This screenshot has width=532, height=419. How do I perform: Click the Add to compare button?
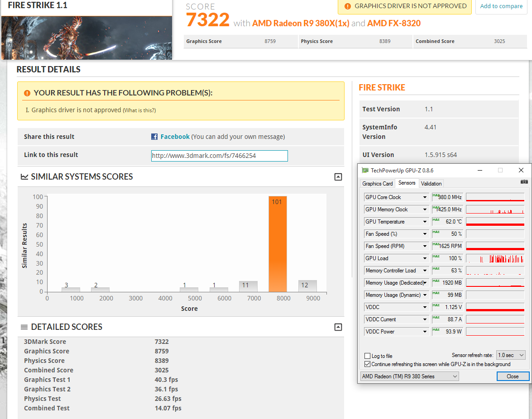501,6
